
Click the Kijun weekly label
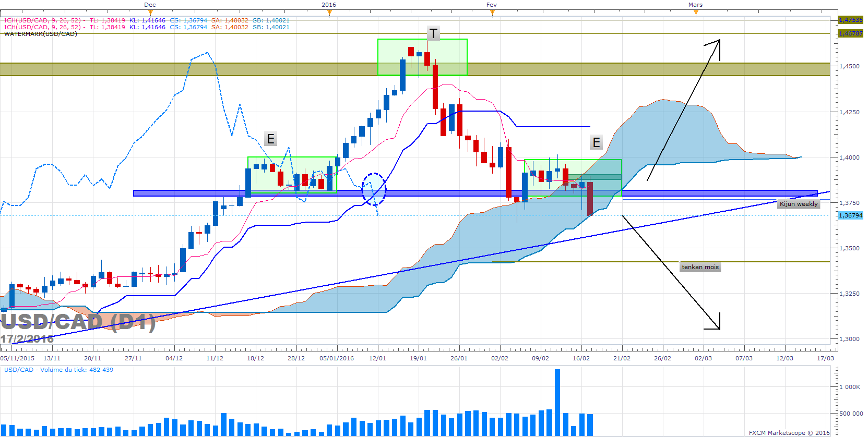pyautogui.click(x=799, y=204)
